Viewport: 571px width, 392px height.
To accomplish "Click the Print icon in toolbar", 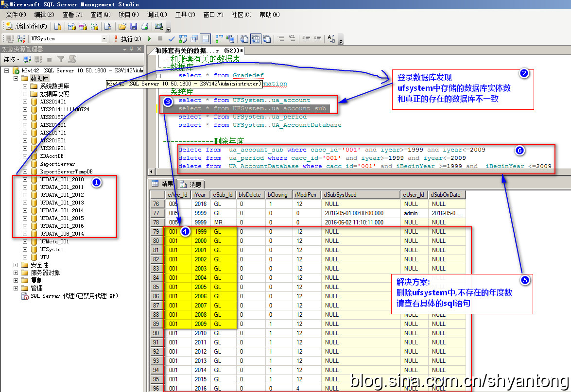I will 144,26.
